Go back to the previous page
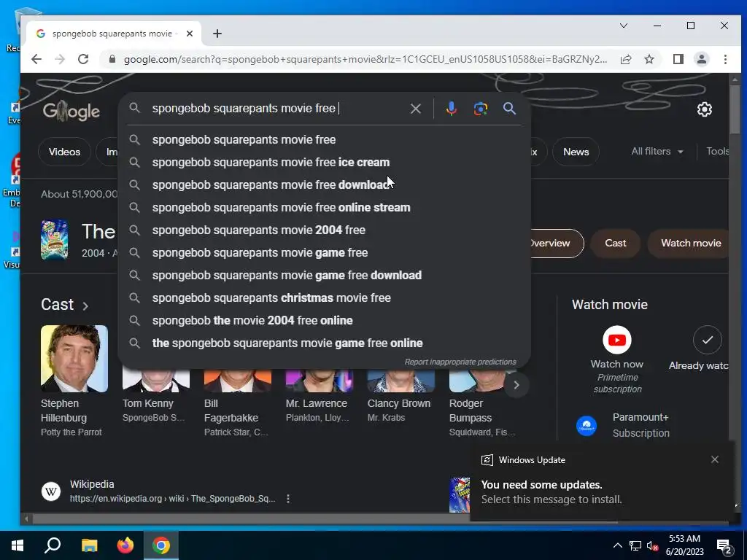 click(36, 59)
